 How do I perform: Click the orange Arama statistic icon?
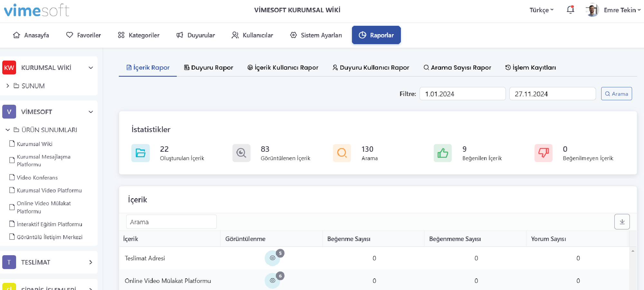tap(342, 153)
